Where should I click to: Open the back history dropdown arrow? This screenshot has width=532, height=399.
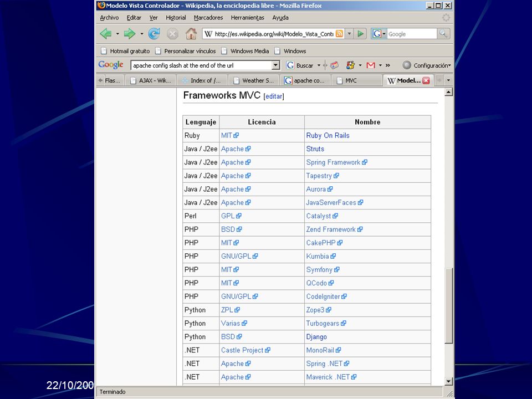117,34
